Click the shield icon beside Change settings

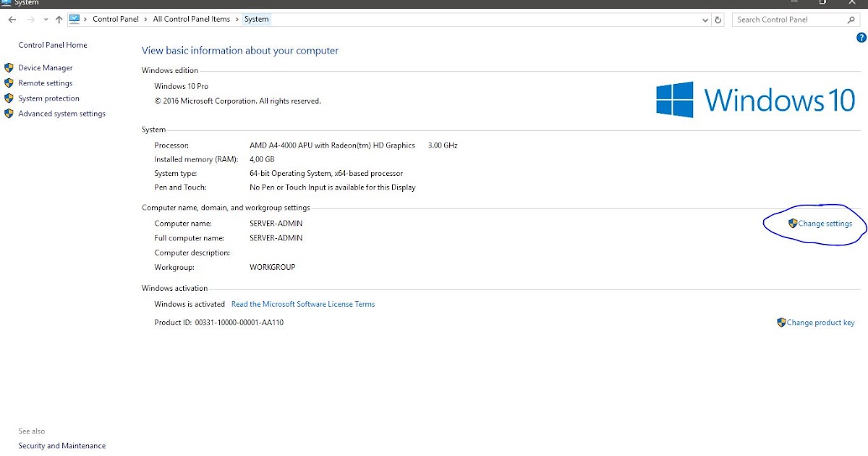793,224
